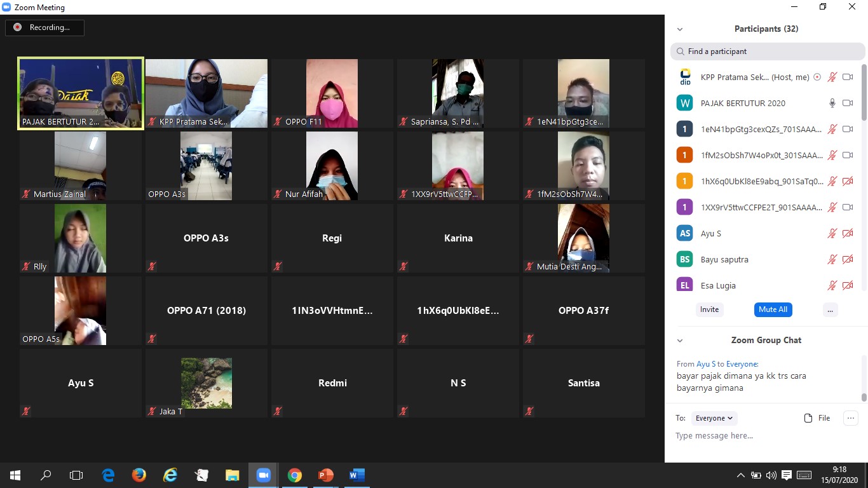Unmute Ayu S in participants list

click(832, 233)
